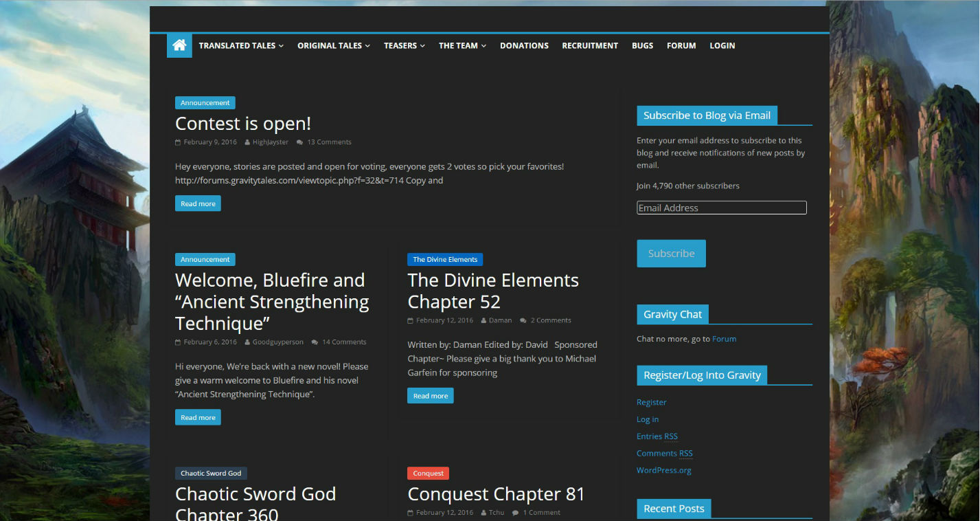Read more of the Welcome, Bluefire post
The image size is (980, 521).
tap(198, 417)
